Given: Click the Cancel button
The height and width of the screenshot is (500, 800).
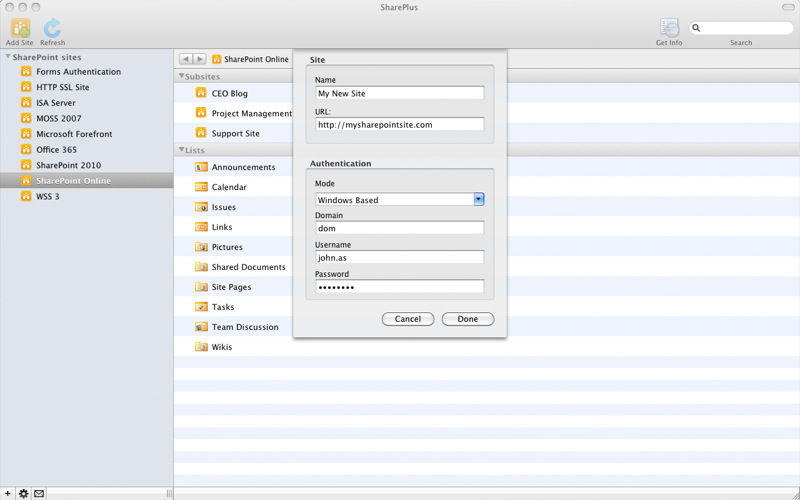Looking at the screenshot, I should click(408, 319).
